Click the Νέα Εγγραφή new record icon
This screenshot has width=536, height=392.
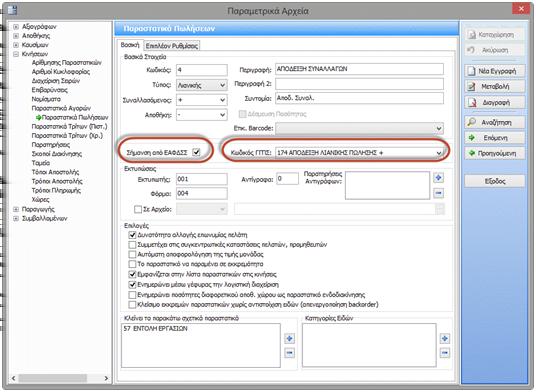[x=472, y=71]
